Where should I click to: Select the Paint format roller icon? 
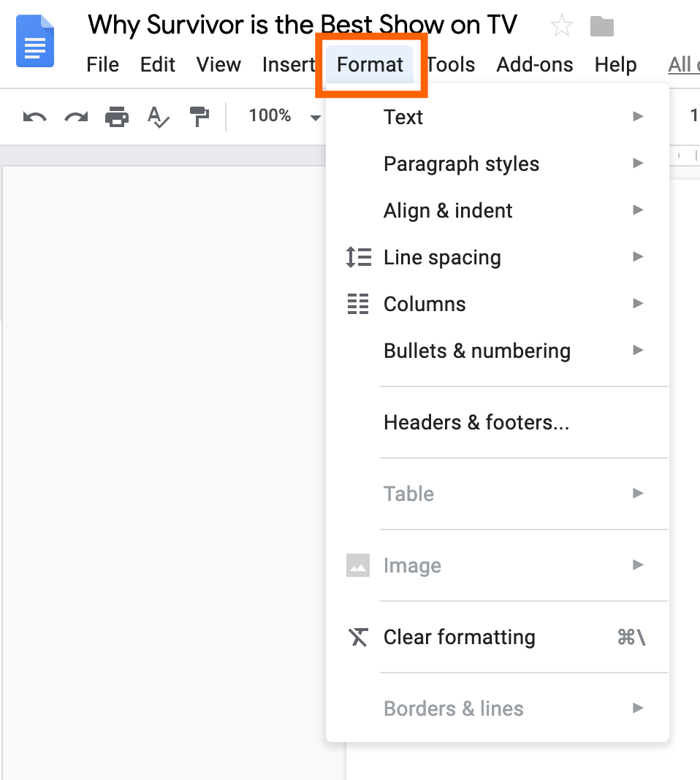point(199,117)
